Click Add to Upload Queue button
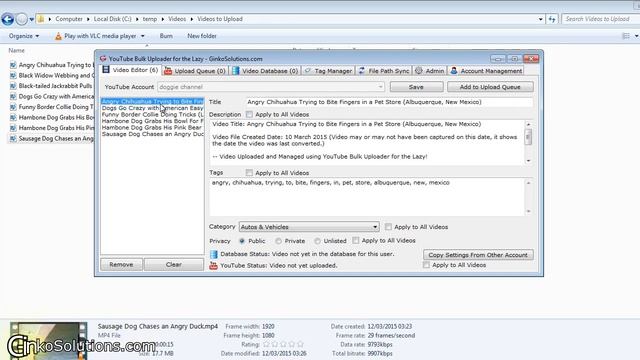Viewport: 640px width, 360px height. [490, 87]
